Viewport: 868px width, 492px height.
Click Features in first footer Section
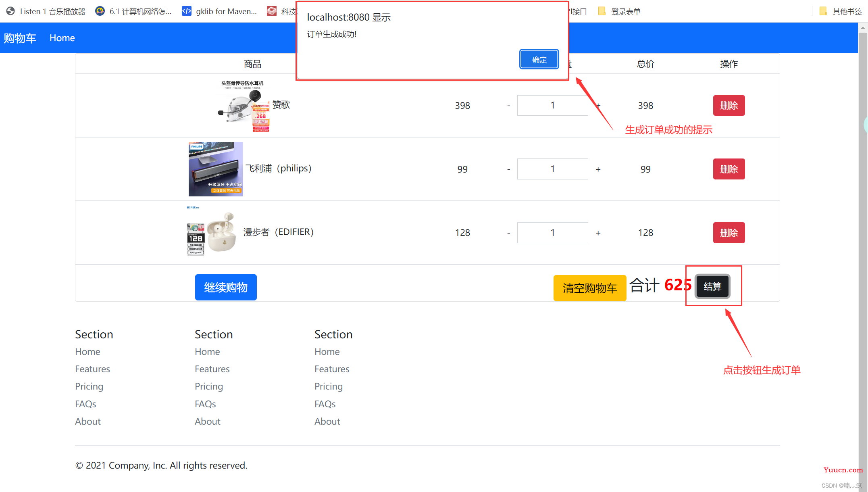point(92,369)
